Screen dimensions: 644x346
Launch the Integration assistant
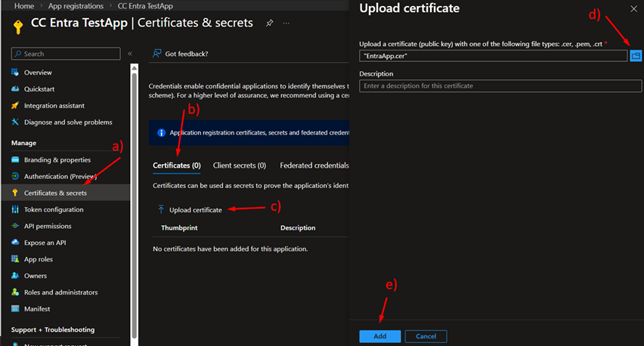[x=54, y=106]
